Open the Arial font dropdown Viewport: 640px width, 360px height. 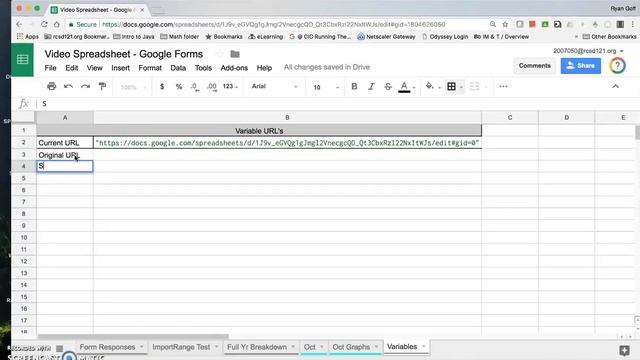(x=274, y=87)
